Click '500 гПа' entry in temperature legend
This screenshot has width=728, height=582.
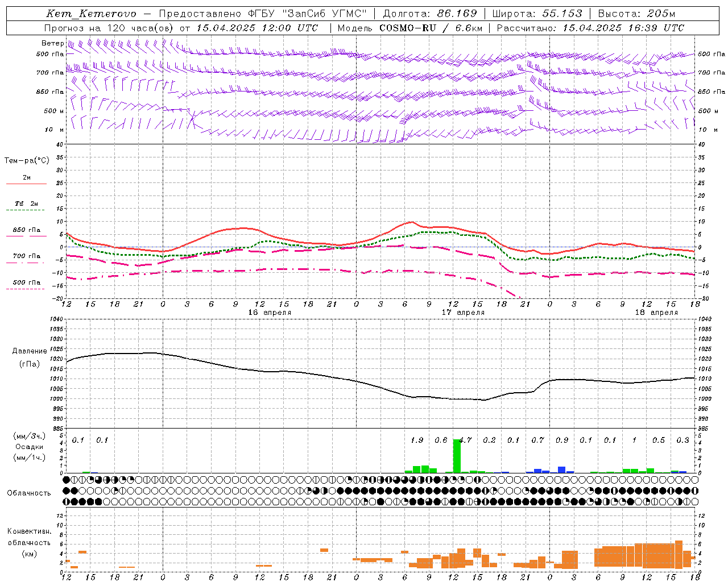(27, 282)
